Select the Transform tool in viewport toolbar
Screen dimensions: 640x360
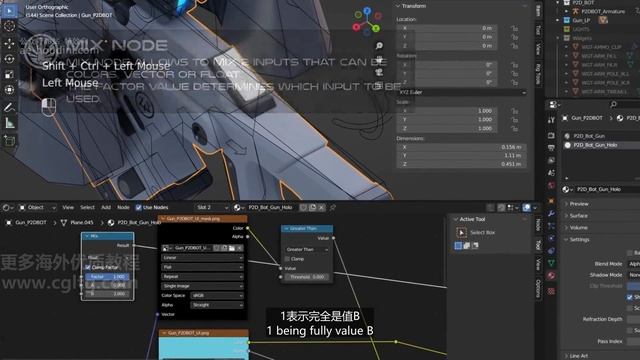point(9,90)
